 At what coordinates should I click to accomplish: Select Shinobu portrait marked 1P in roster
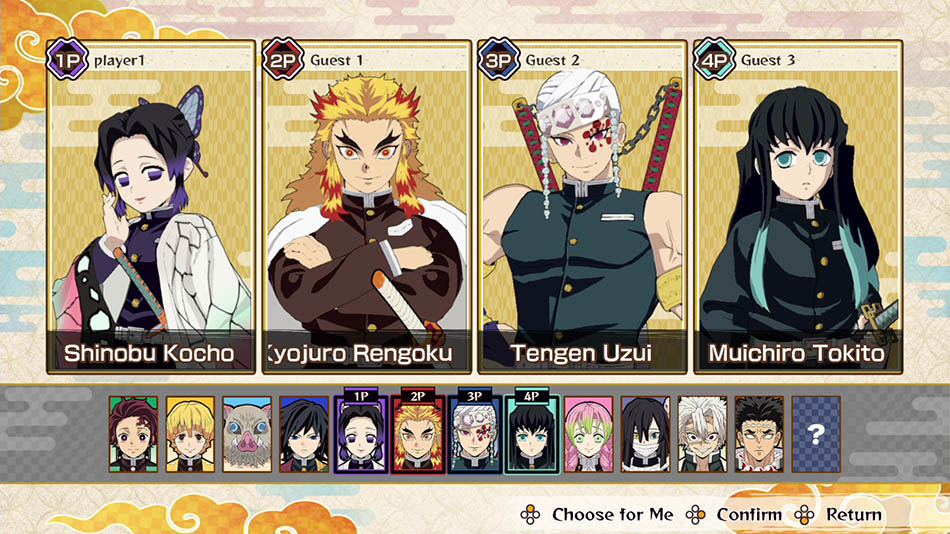(x=360, y=431)
